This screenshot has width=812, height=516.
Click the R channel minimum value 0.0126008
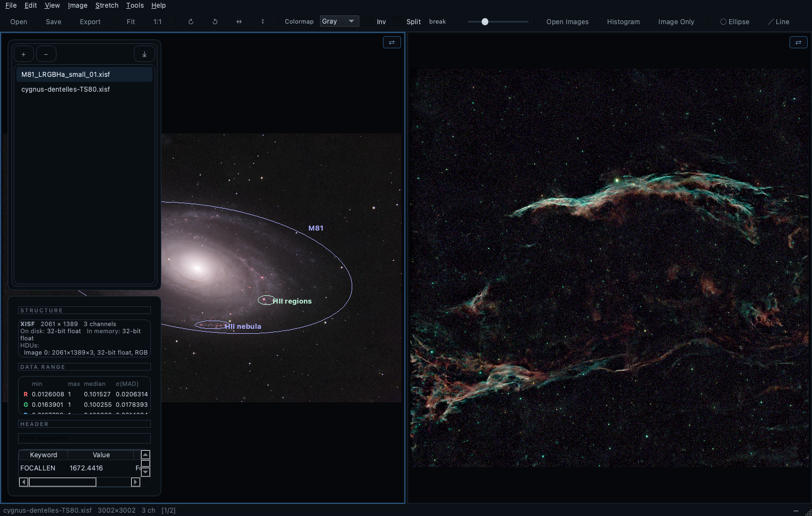[48, 394]
